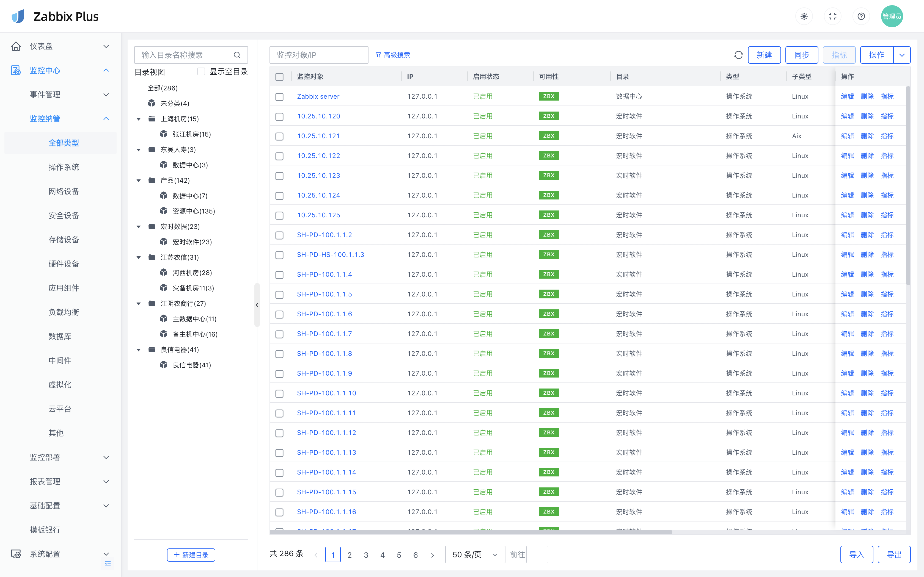
Task: Enable the 显示空目录 checkbox
Action: coord(201,72)
